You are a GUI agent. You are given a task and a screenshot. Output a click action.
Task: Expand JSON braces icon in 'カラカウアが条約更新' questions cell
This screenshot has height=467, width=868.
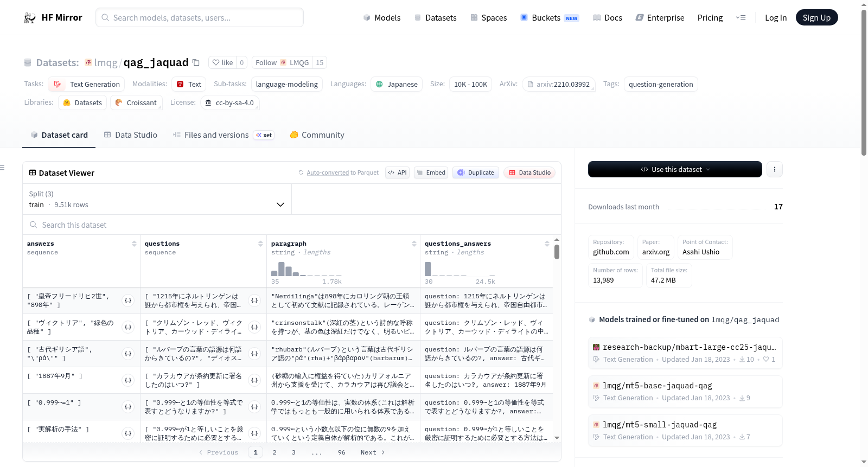click(254, 380)
